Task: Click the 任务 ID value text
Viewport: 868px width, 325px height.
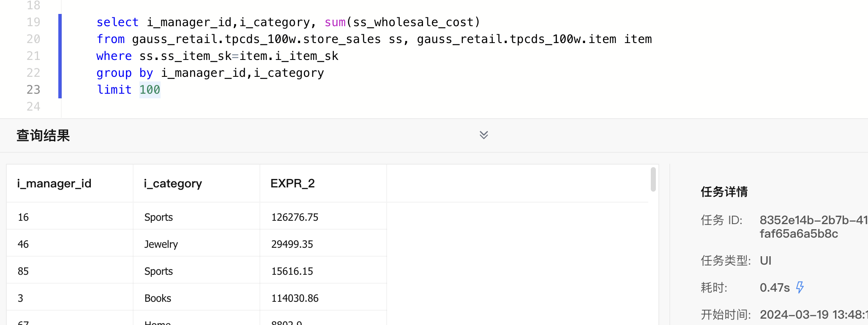Action: (x=812, y=227)
